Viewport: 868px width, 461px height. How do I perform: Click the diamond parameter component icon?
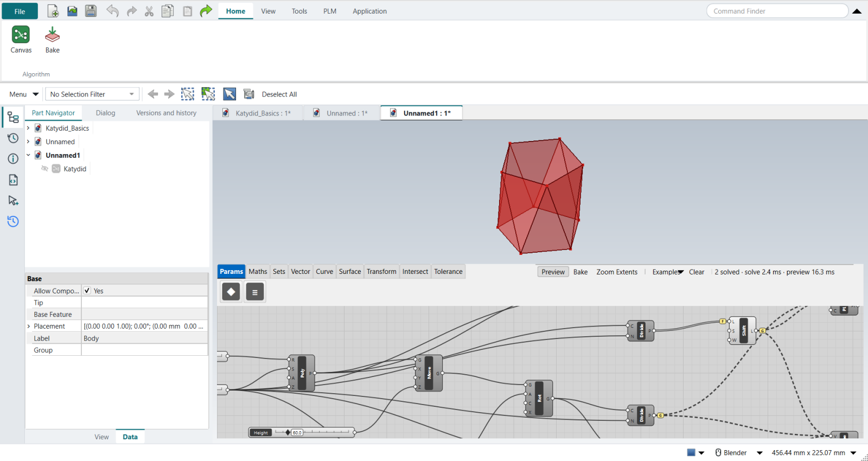click(x=231, y=292)
